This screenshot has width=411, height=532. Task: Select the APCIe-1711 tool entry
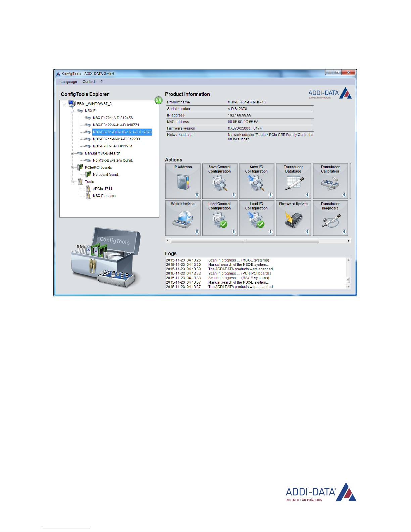(x=103, y=189)
